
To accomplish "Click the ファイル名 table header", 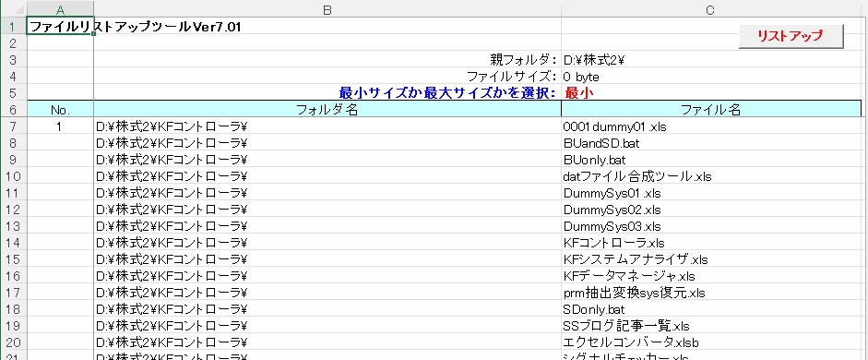I will (711, 109).
